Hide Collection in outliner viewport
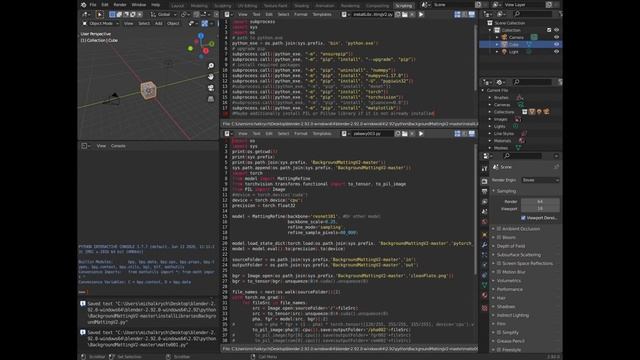Image resolution: width=640 pixels, height=360 pixels. [556, 30]
